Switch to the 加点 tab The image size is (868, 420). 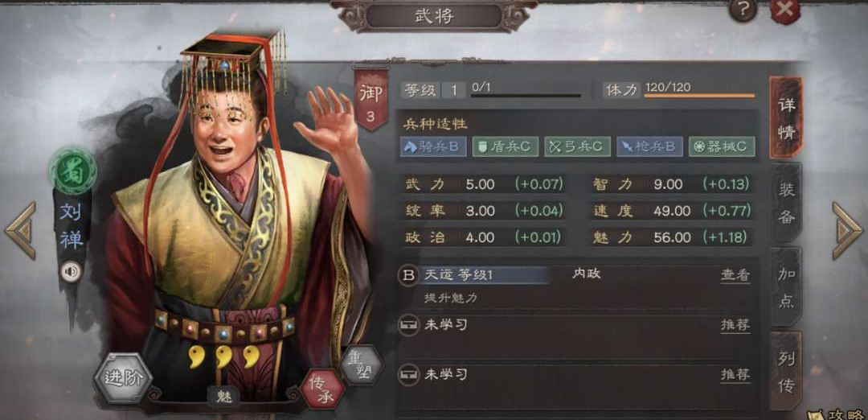coord(786,286)
